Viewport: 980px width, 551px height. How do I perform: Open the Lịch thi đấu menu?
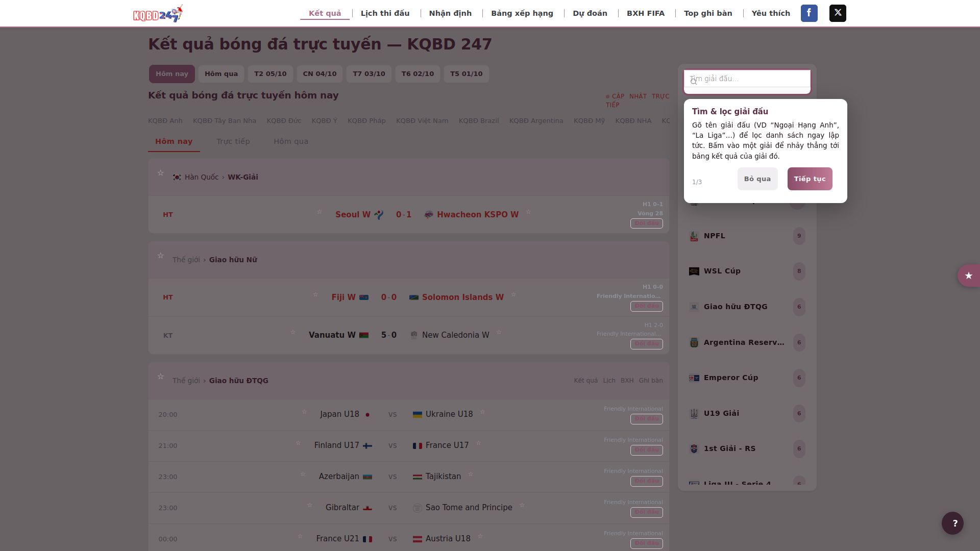(385, 13)
